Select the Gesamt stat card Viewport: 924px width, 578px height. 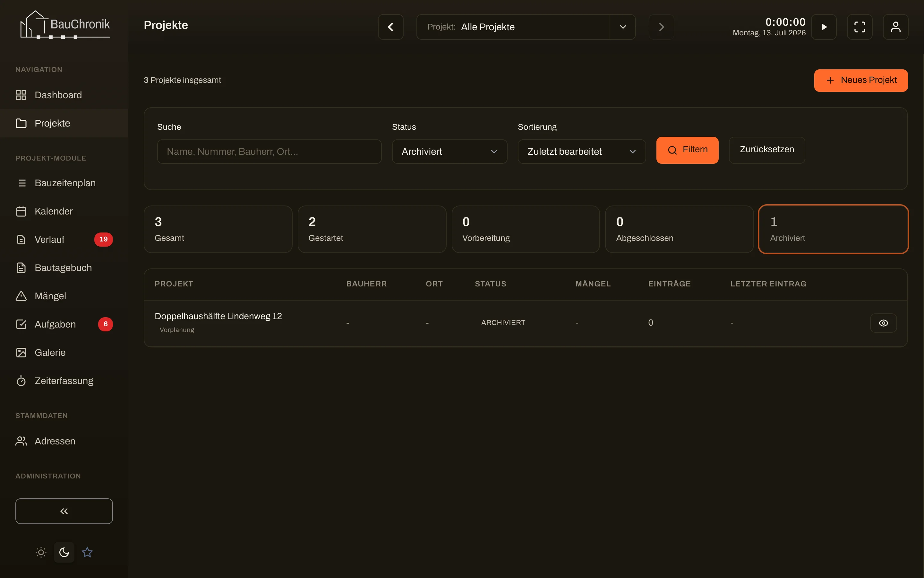click(x=218, y=229)
